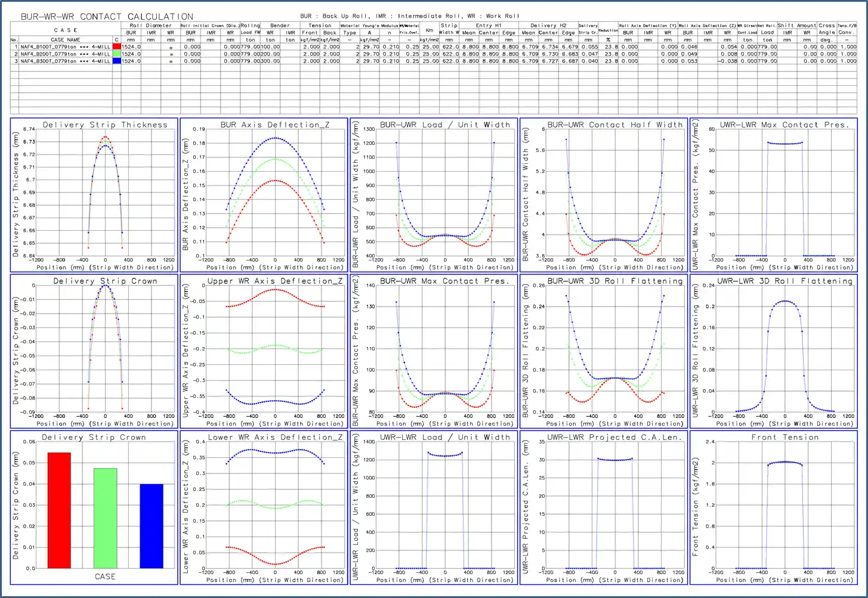Image resolution: width=868 pixels, height=598 pixels.
Task: Click the BUR-WR-WR CONTACT CALCULATION heading
Action: 107,17
